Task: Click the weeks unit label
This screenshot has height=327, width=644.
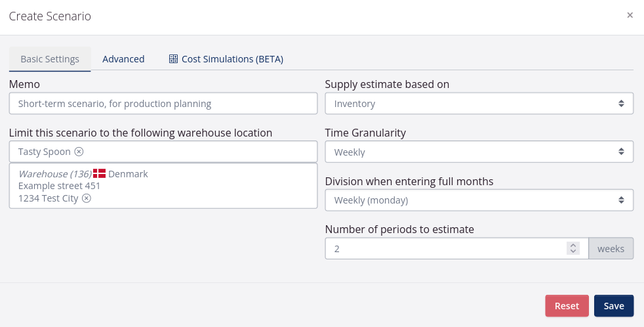Action: pos(611,248)
